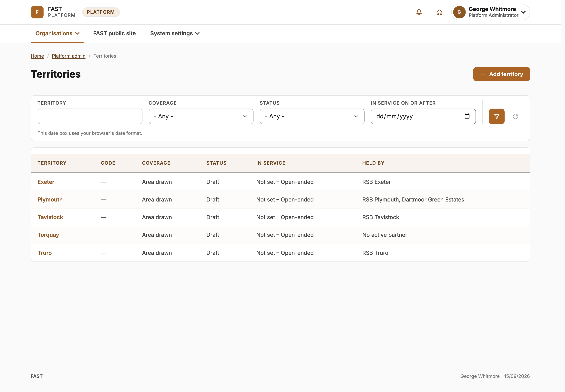Focus the Territory search input
The height and width of the screenshot is (392, 565).
[90, 116]
